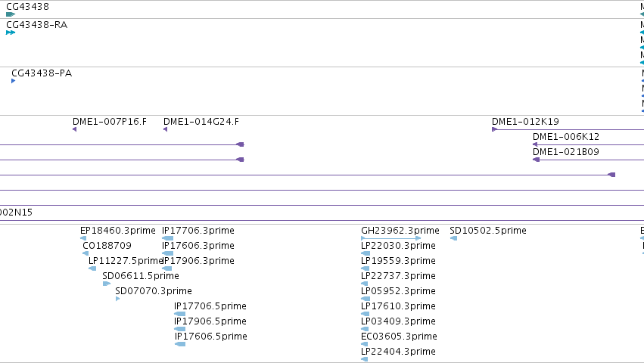Click the LP22404.3prime EST glyph
644x363 pixels.
point(364,359)
